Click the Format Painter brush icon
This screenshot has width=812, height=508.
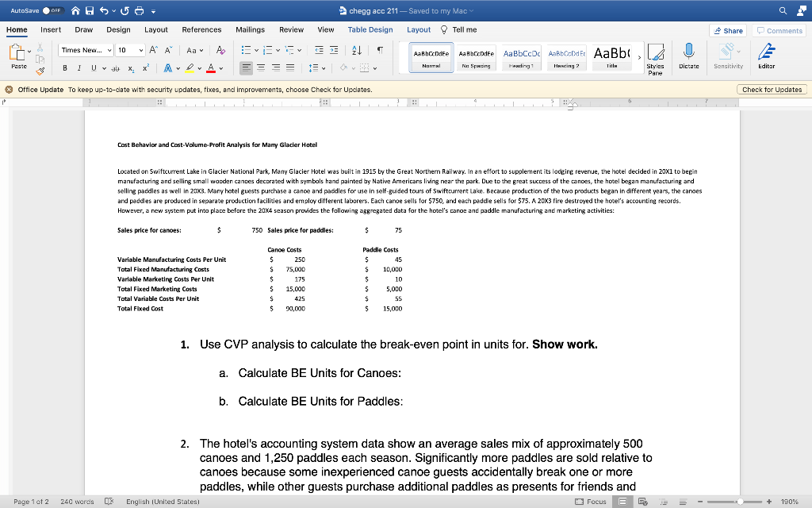click(x=40, y=71)
